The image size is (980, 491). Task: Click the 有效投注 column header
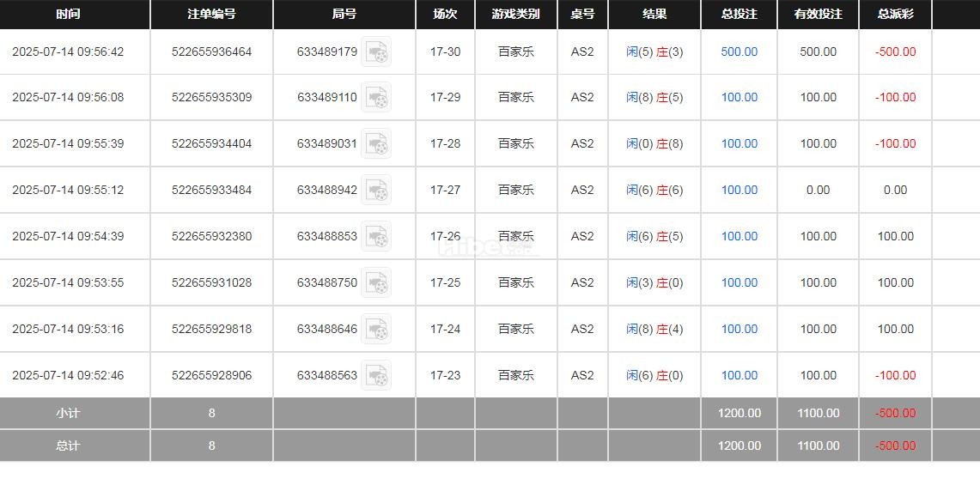click(818, 14)
